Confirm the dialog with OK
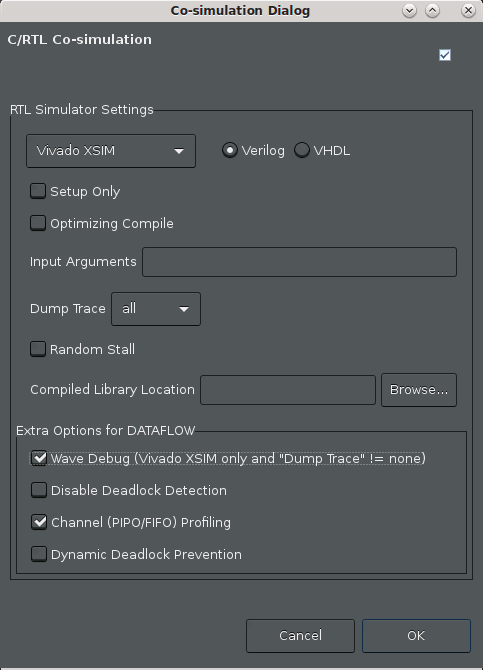Image resolution: width=483 pixels, height=670 pixels. (416, 636)
